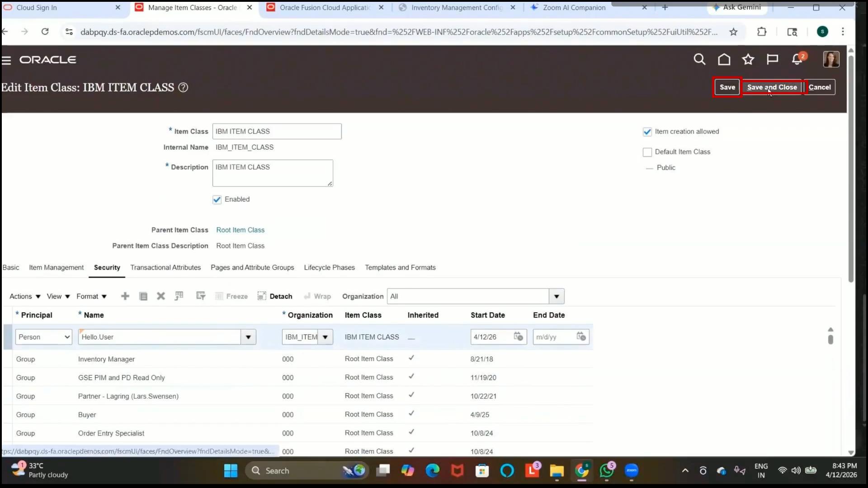Image resolution: width=868 pixels, height=488 pixels.
Task: Toggle the Enabled checkbox
Action: [217, 200]
